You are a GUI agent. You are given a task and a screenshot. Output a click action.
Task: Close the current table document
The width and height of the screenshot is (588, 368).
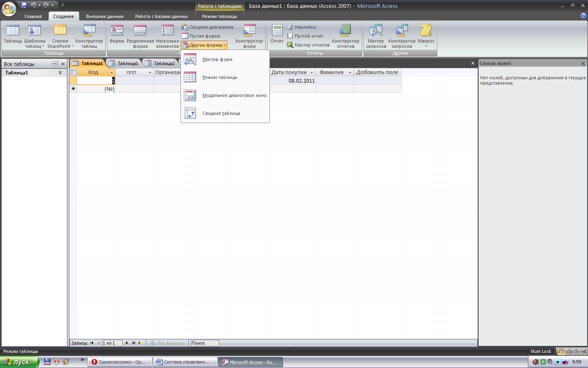(473, 63)
